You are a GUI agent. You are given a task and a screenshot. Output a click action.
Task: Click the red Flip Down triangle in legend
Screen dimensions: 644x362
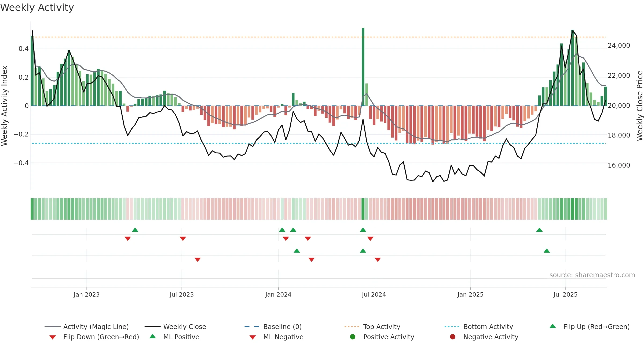click(x=53, y=337)
